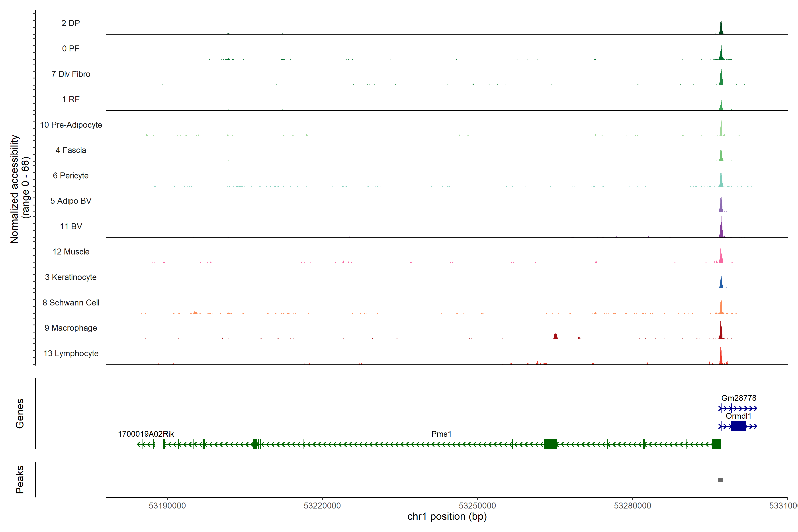This screenshot has height=532, width=798.
Task: Click the Peaks panel label
Action: (x=20, y=479)
